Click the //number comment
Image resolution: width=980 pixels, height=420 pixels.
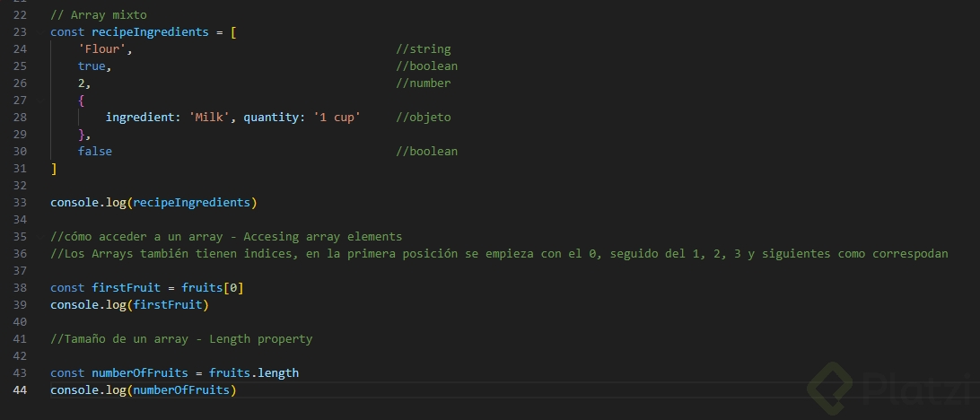pos(423,83)
